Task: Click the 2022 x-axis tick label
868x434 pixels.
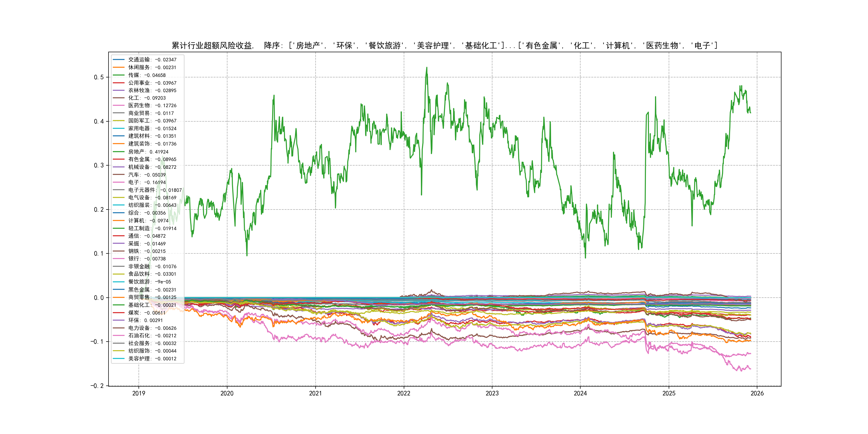Action: (404, 393)
